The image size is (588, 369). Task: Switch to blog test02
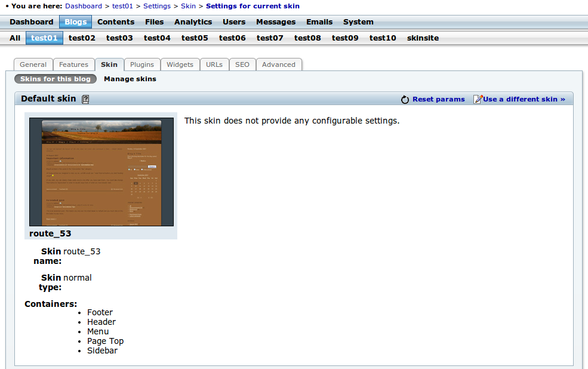coord(82,38)
